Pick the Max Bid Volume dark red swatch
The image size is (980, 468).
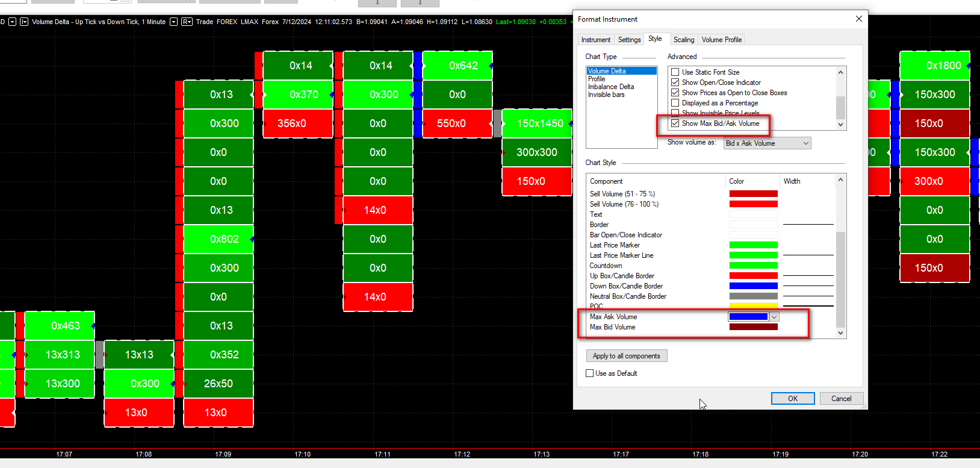point(753,327)
